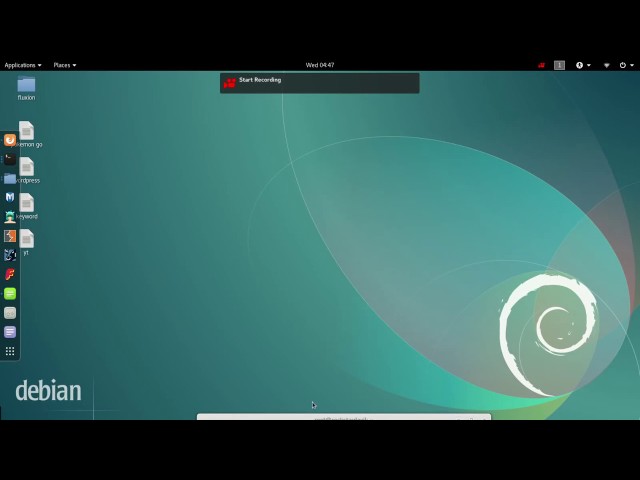Launch the orange browser dock icon
640x480 pixels.
pyautogui.click(x=10, y=140)
